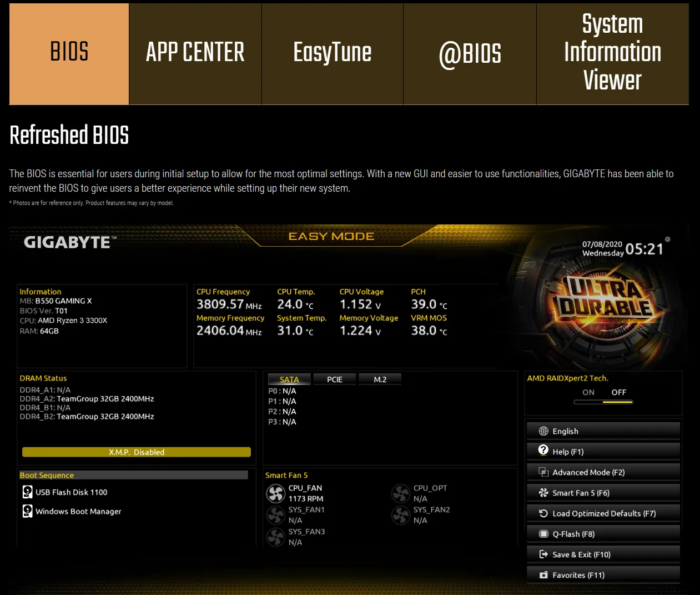The width and height of the screenshot is (700, 595).
Task: Click CPU Voltage value 1.152 V
Action: pyautogui.click(x=360, y=304)
